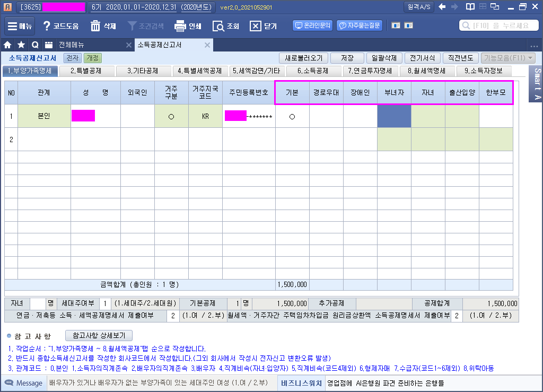
Task: Click the KR residence country code cell
Action: [x=205, y=116]
